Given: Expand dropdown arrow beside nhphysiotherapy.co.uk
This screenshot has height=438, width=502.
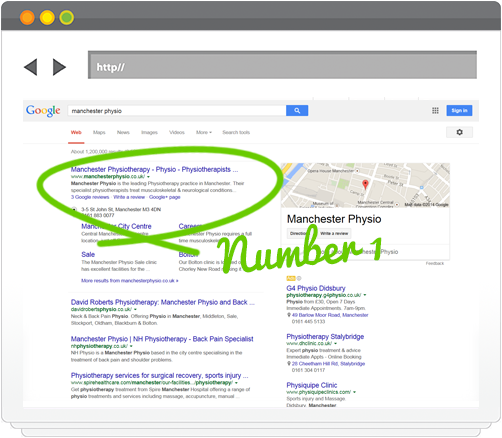Looking at the screenshot, I should click(131, 346).
